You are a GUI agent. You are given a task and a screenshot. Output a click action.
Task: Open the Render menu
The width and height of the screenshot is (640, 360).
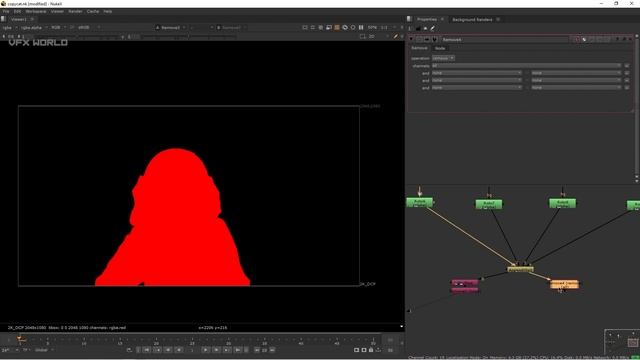[x=75, y=11]
